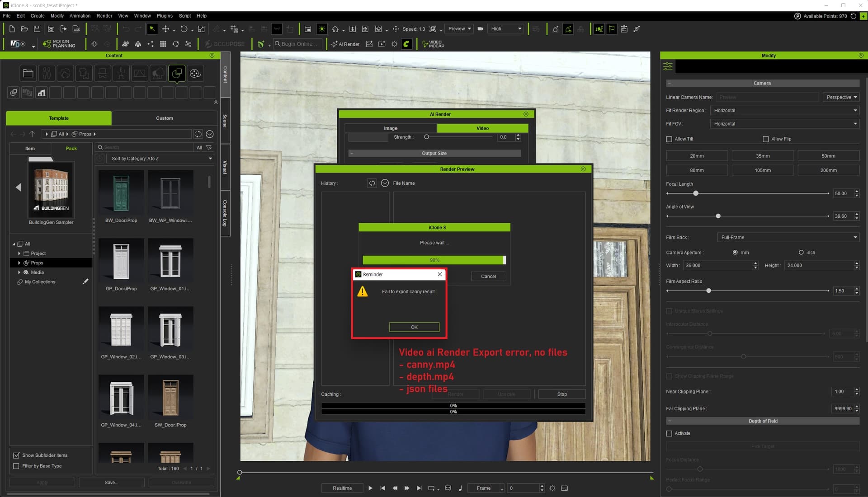This screenshot has width=868, height=497.
Task: Open the Motion Planning tool
Action: click(59, 44)
